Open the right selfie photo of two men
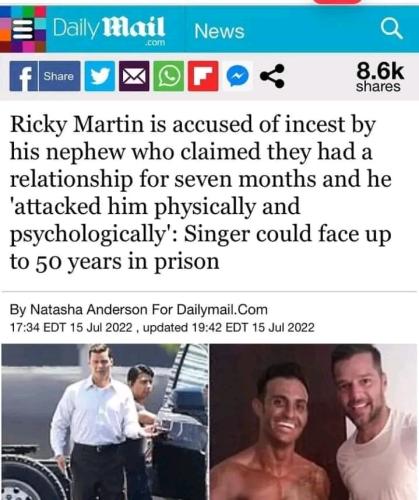 (x=314, y=422)
